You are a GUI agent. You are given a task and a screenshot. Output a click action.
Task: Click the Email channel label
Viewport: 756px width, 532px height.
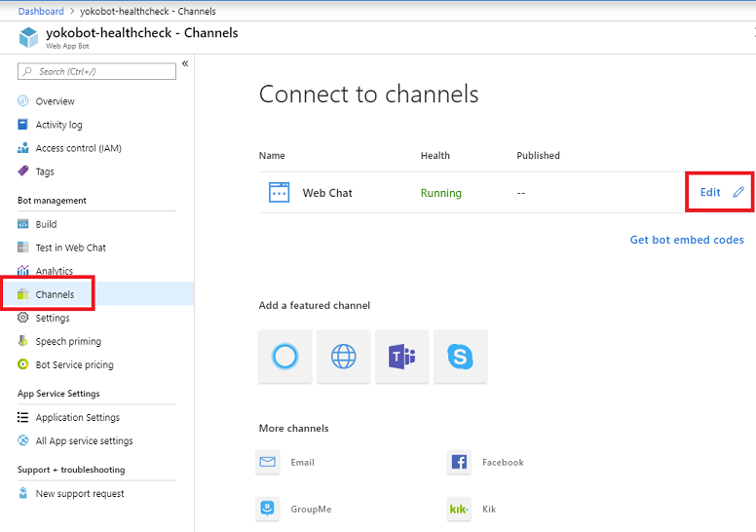coord(302,462)
